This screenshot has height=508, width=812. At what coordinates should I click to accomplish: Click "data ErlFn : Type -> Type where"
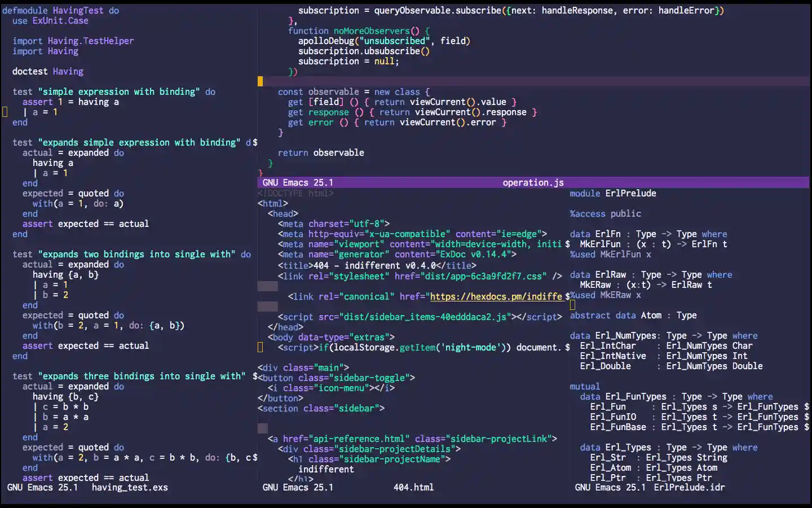(x=648, y=234)
